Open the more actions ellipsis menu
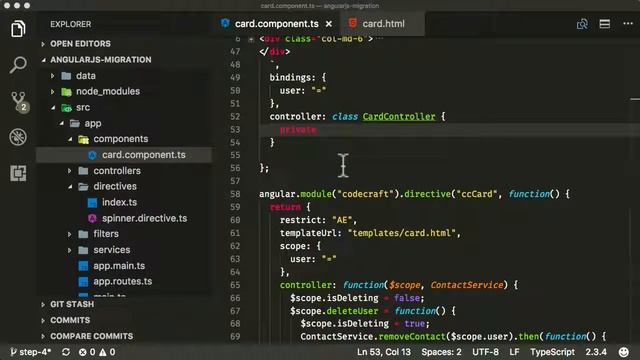This screenshot has height=360, width=640. click(628, 24)
